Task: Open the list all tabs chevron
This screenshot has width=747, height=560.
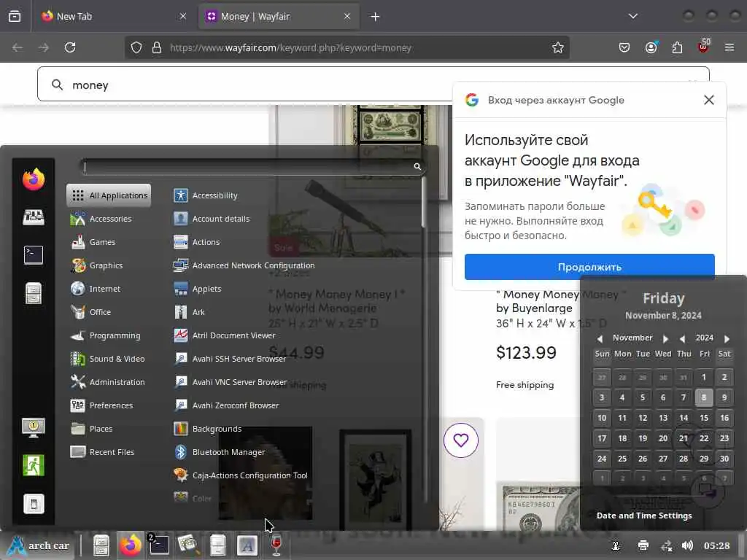Action: coord(632,16)
